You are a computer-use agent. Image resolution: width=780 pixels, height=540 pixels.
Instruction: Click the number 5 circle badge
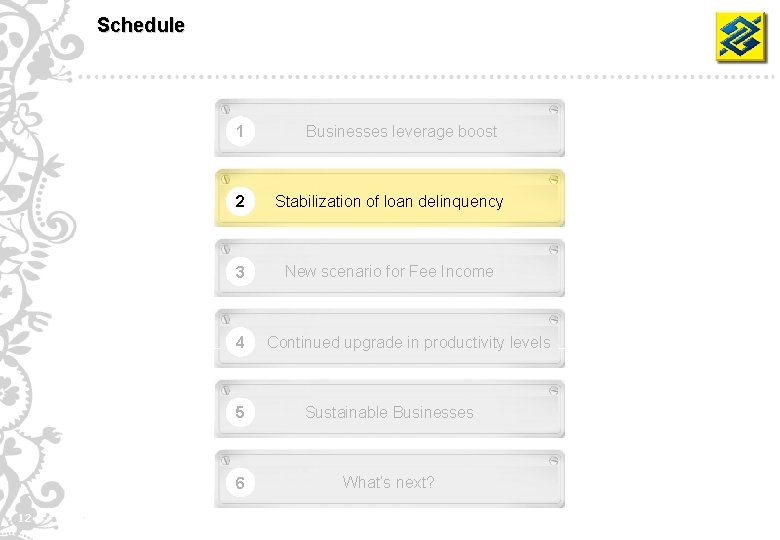240,412
